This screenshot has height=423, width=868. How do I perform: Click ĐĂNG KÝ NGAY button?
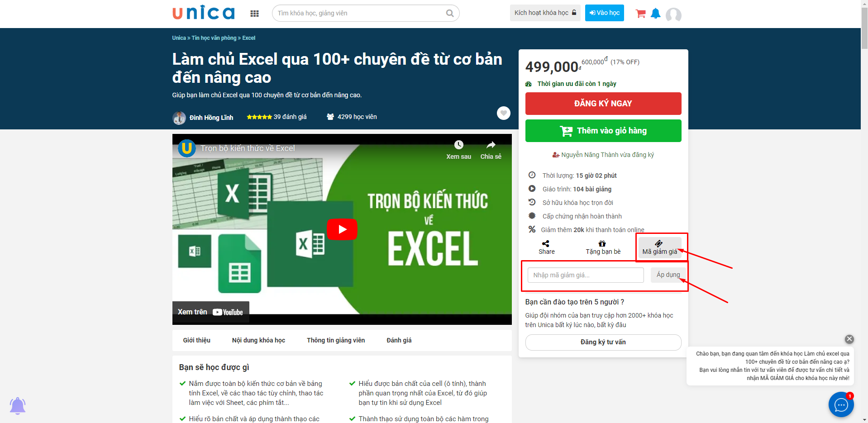point(603,104)
